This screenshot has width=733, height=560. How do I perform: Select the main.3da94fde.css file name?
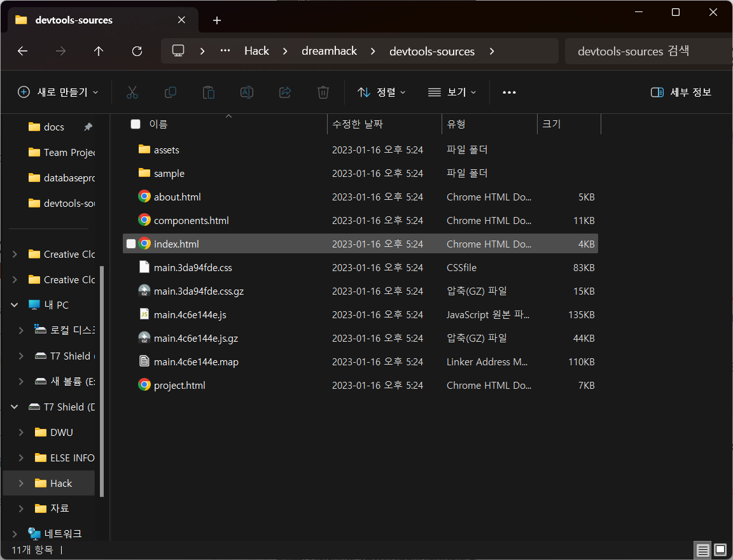[193, 267]
